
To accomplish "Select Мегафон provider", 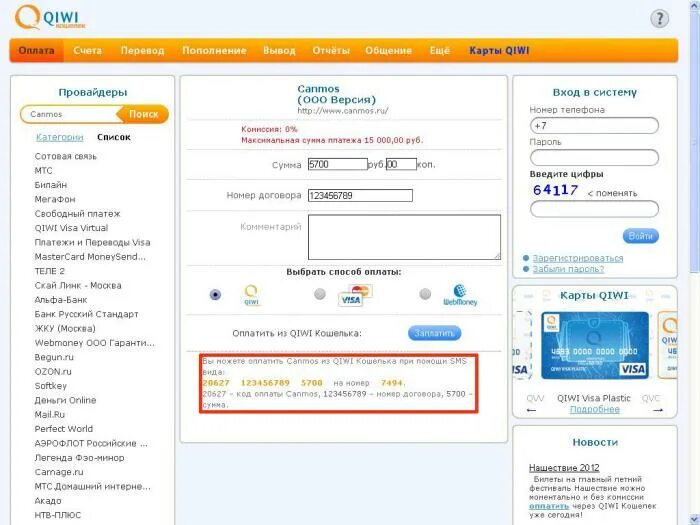I will point(55,199).
